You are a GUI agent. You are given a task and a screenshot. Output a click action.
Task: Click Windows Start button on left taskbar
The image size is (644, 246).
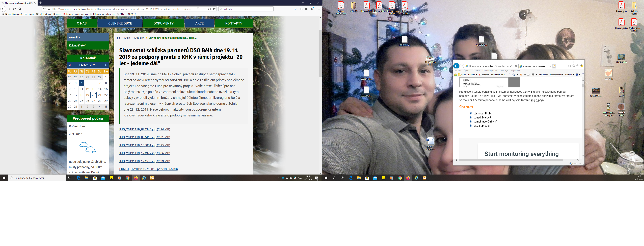(4, 178)
